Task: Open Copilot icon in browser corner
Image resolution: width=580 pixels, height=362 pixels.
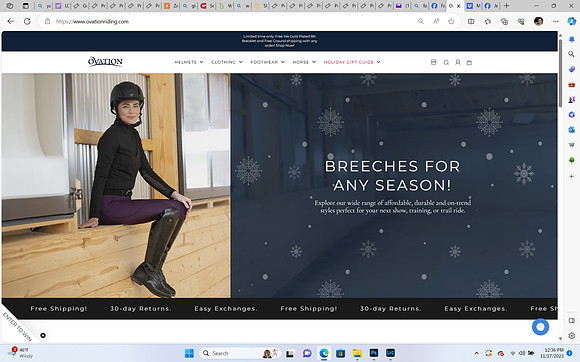Action: pos(571,21)
